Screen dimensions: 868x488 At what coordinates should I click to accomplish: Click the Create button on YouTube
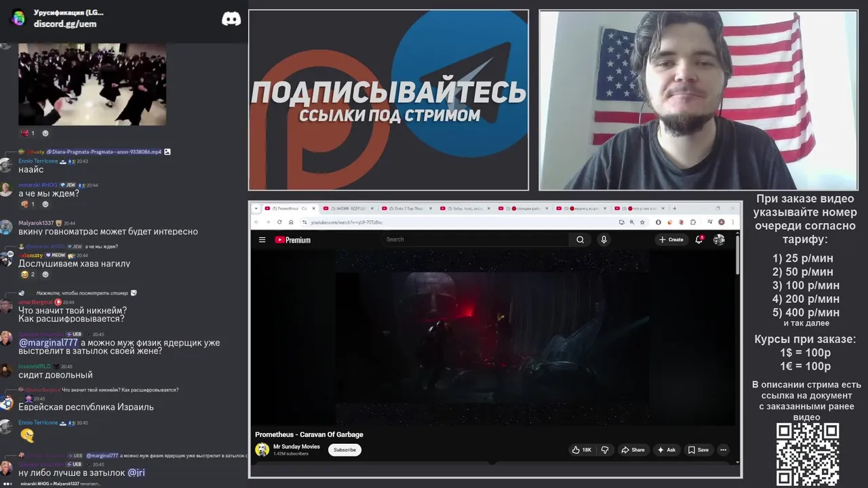[671, 239]
